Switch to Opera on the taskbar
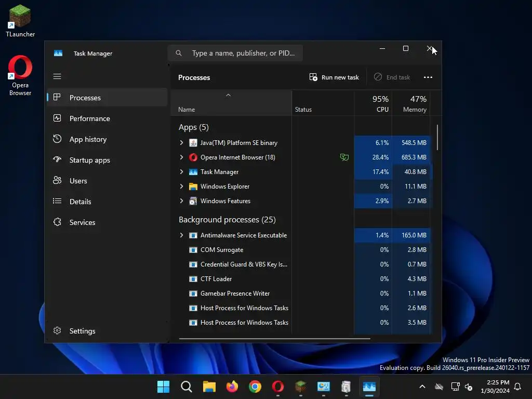 coord(277,387)
